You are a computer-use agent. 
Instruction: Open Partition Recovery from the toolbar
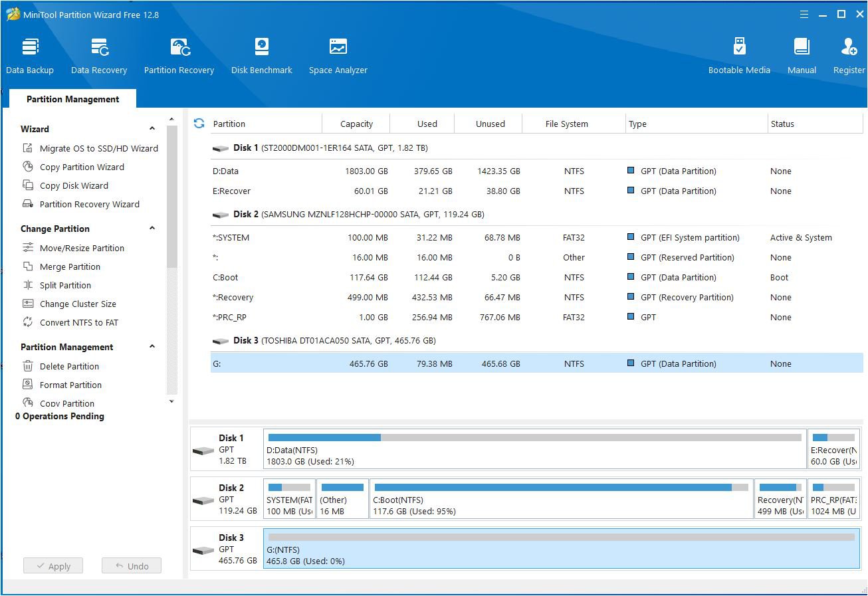(x=179, y=56)
